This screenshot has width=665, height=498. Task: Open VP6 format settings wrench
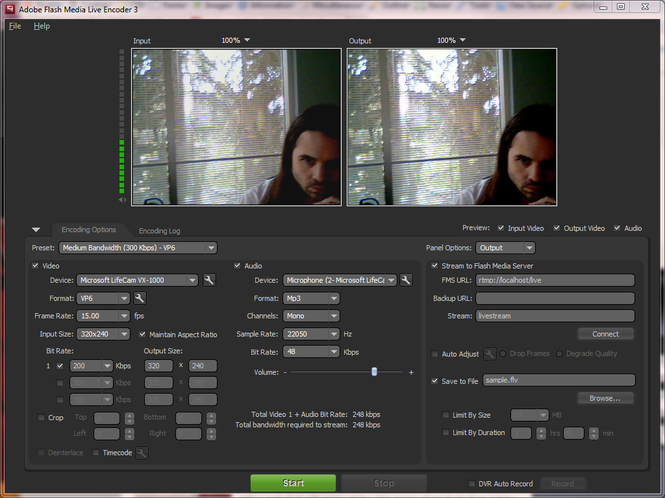pos(140,298)
